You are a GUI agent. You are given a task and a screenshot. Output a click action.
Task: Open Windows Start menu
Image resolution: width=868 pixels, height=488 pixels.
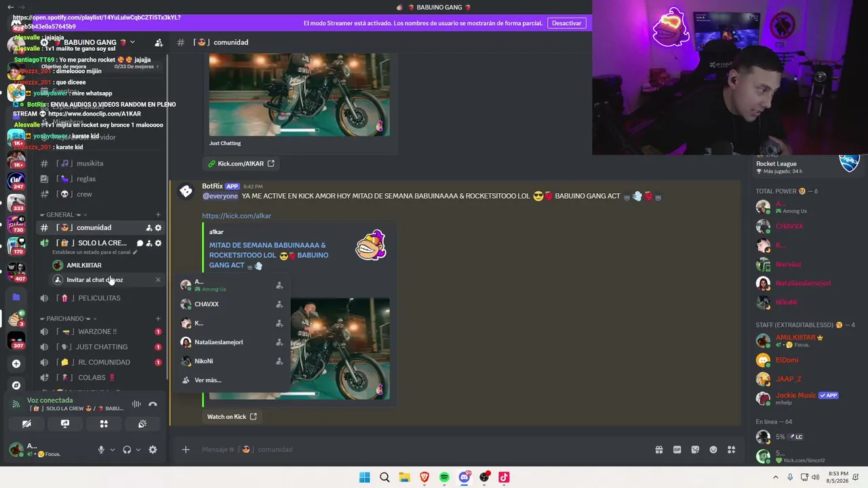(x=365, y=477)
